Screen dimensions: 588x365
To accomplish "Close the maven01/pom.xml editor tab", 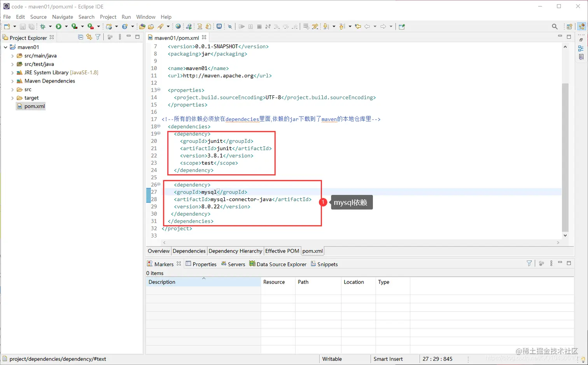I will tap(204, 37).
